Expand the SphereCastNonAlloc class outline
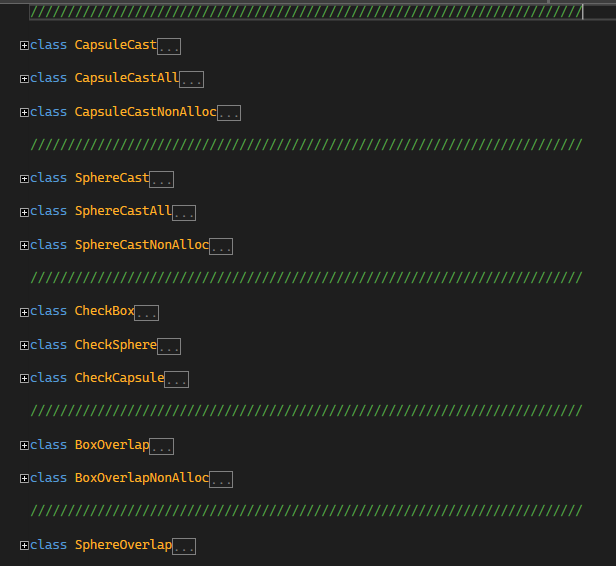This screenshot has width=616, height=566. 24,245
